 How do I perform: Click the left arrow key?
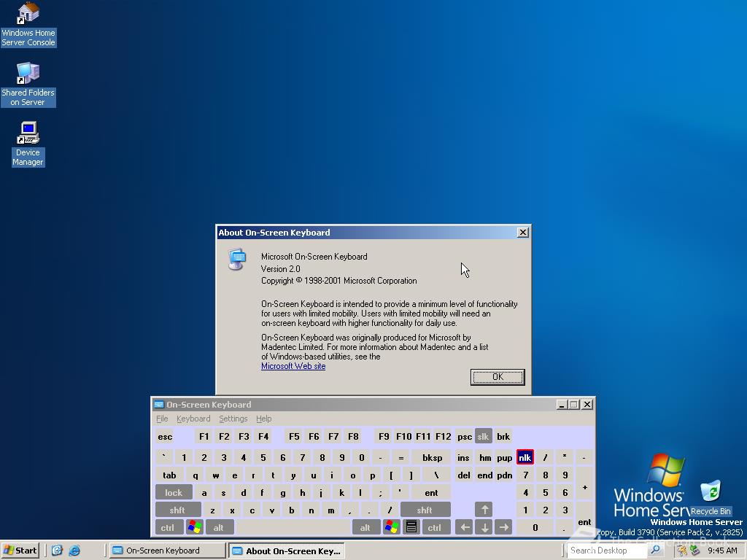[x=464, y=528]
